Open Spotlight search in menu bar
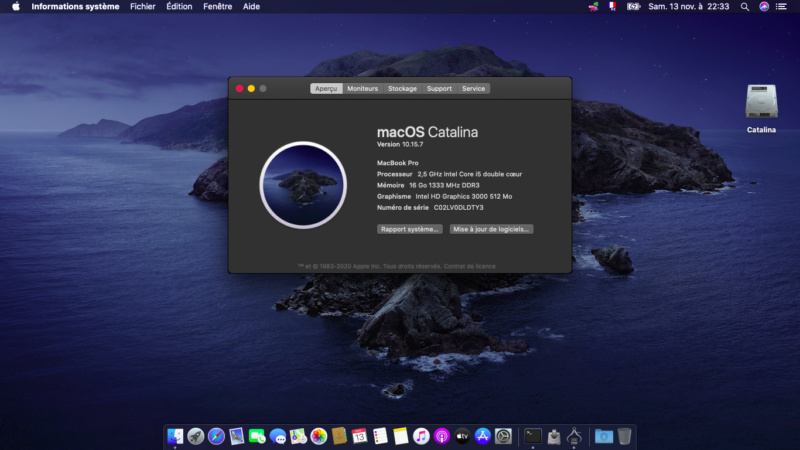 (x=745, y=7)
